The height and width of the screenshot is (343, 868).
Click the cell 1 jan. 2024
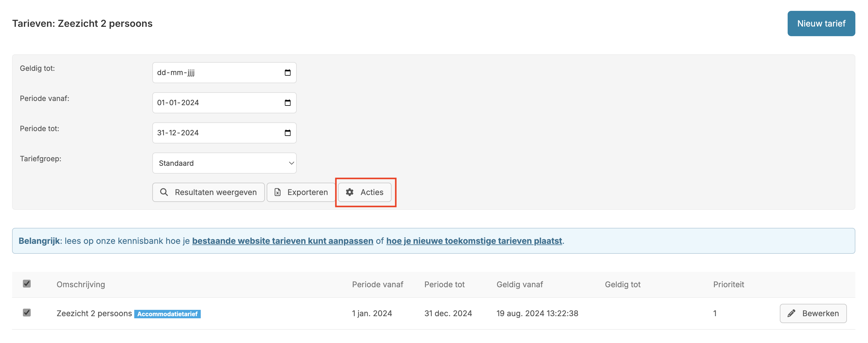pos(372,313)
